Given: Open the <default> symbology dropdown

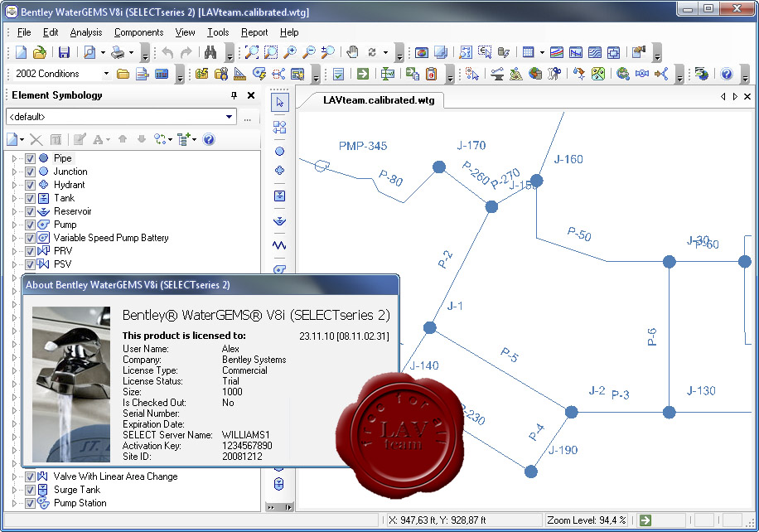Looking at the screenshot, I should tap(229, 117).
